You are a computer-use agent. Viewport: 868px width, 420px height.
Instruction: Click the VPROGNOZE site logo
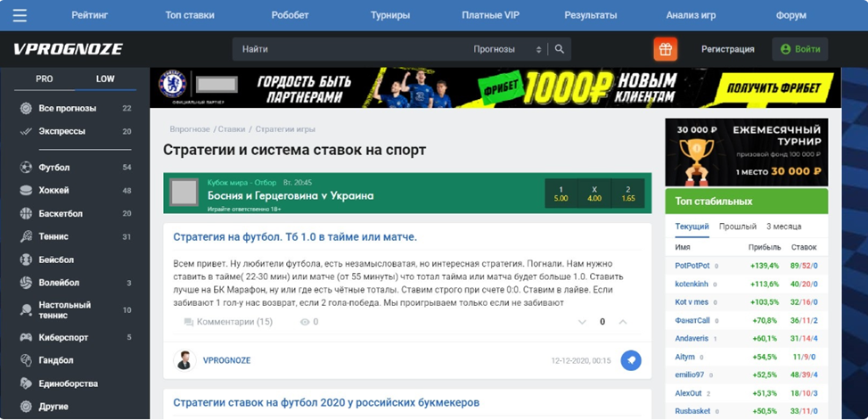pos(68,49)
